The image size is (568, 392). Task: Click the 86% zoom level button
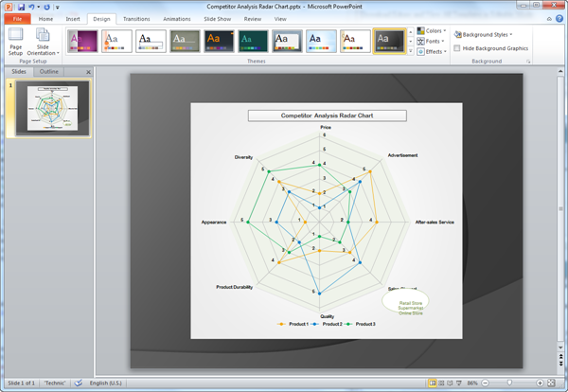pyautogui.click(x=472, y=383)
